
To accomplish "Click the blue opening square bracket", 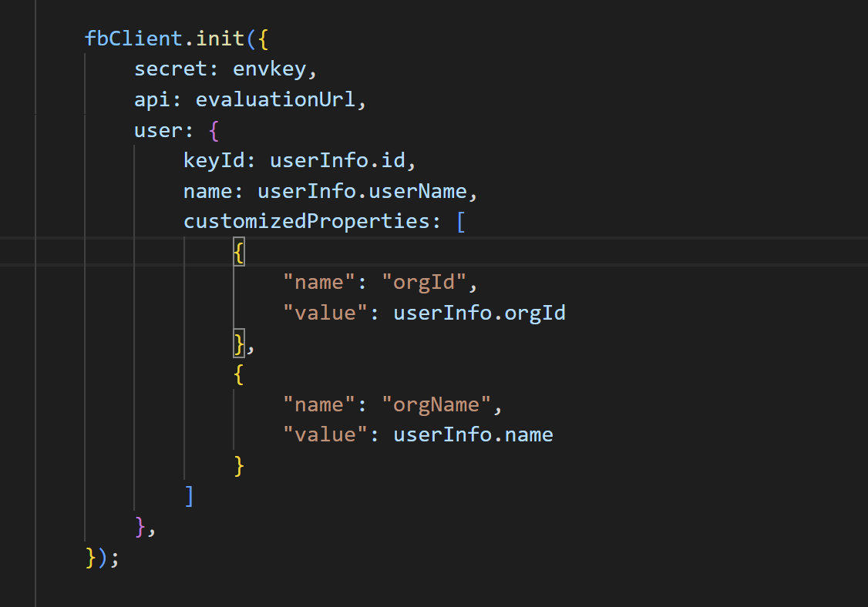I will click(461, 222).
